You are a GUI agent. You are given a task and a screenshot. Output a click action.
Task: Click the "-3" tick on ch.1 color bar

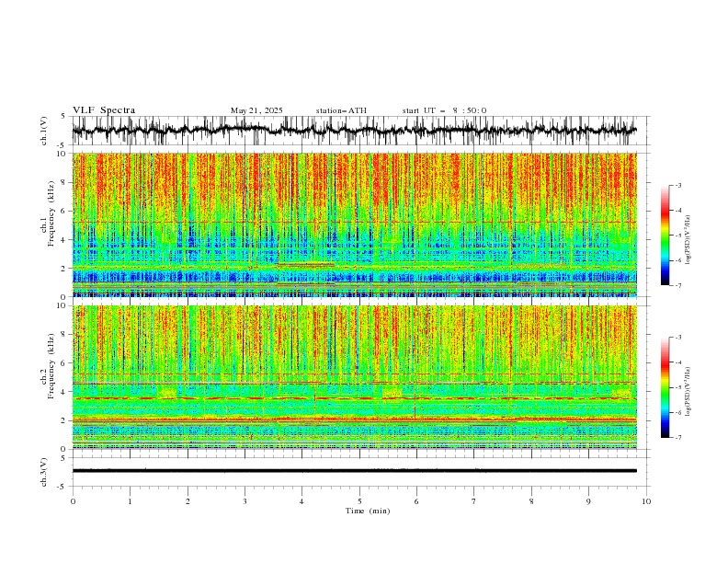point(678,185)
